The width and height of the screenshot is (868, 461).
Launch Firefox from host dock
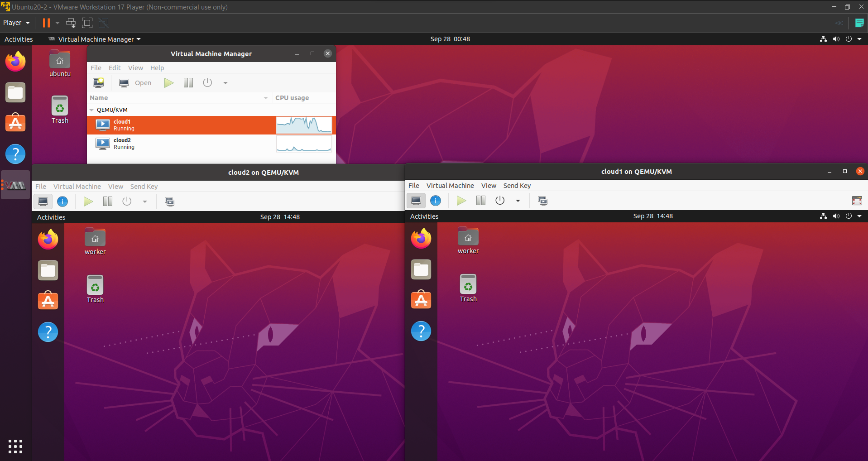coord(15,62)
